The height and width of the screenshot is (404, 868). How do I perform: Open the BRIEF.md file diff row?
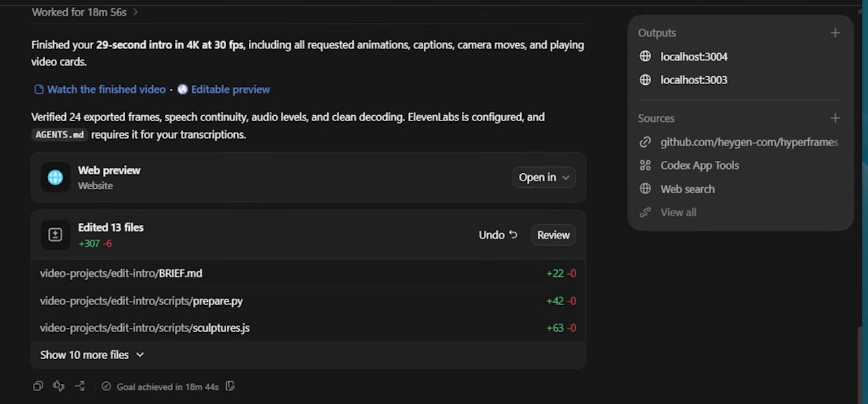click(x=308, y=273)
